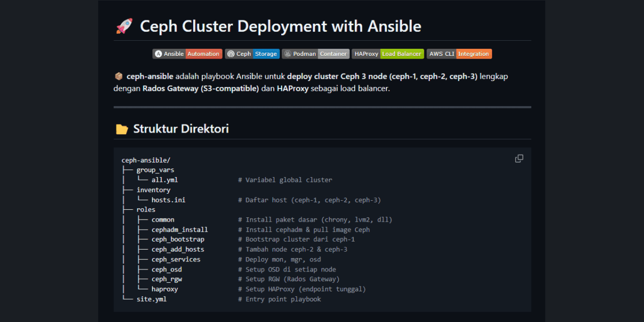This screenshot has height=322, width=644.
Task: Click the "# Install cephadm & pull image Ceph" comment
Action: pos(304,230)
